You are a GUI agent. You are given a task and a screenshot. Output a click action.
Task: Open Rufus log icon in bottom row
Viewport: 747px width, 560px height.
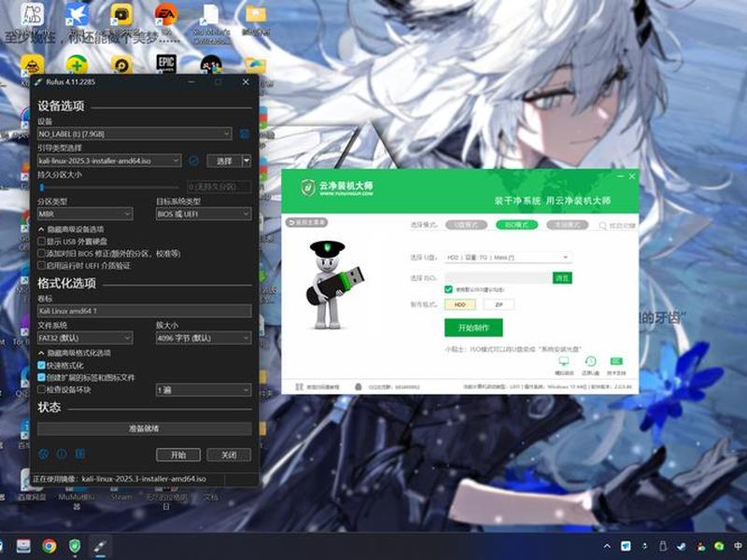click(x=80, y=454)
